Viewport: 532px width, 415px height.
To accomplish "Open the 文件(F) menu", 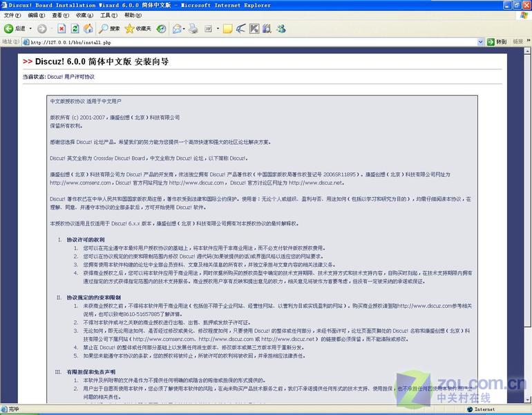I will coord(12,15).
